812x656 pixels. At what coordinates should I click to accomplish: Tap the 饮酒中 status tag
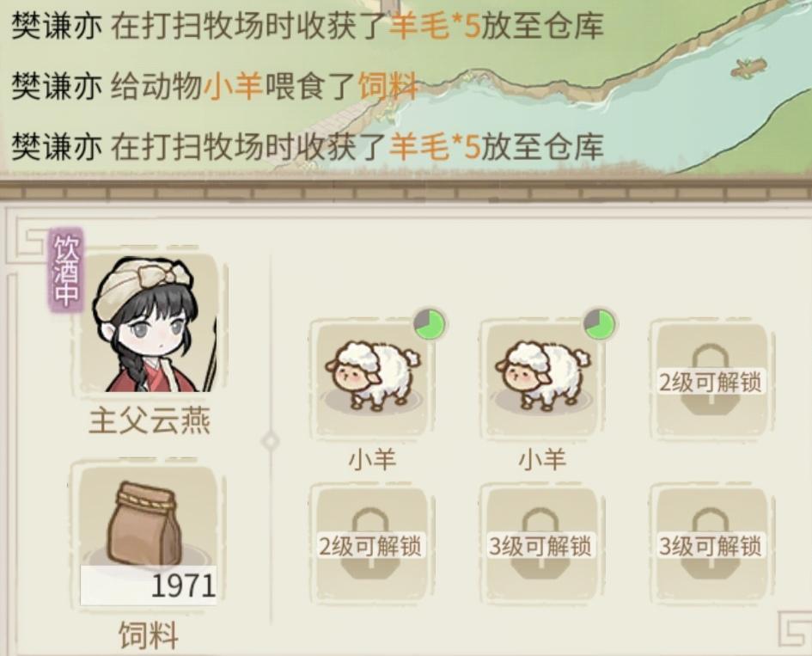[66, 270]
